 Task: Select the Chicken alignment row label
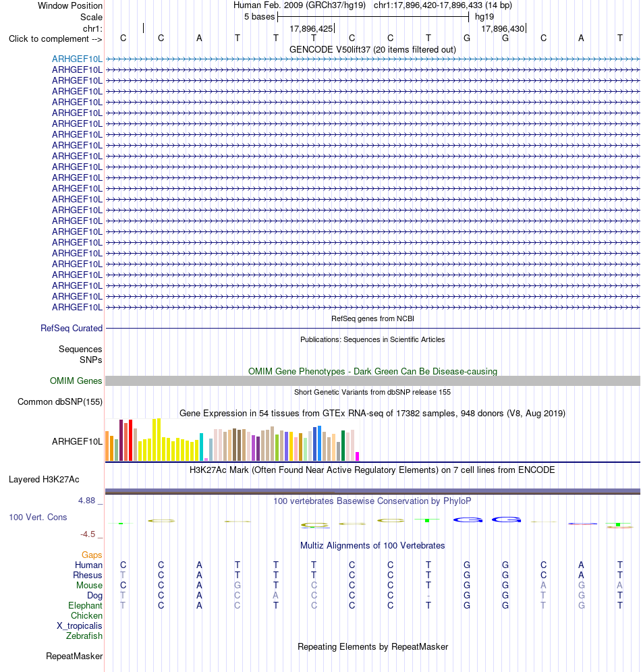86,616
